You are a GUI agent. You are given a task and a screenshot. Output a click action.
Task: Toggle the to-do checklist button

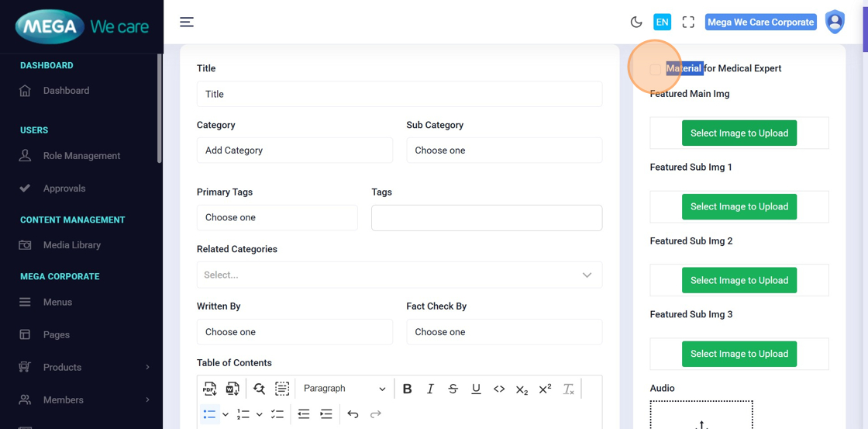(x=277, y=414)
